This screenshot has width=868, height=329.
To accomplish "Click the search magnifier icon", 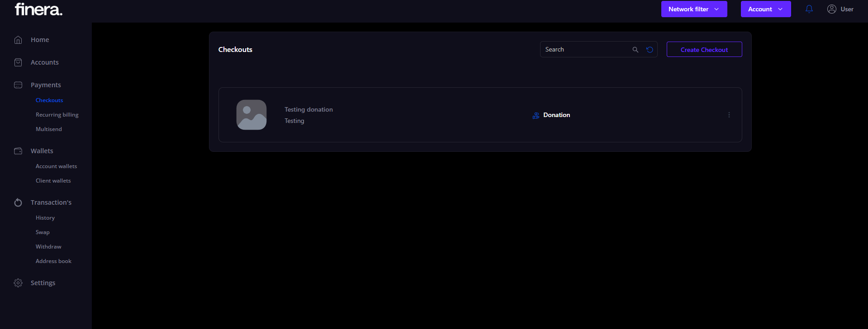I will [635, 50].
